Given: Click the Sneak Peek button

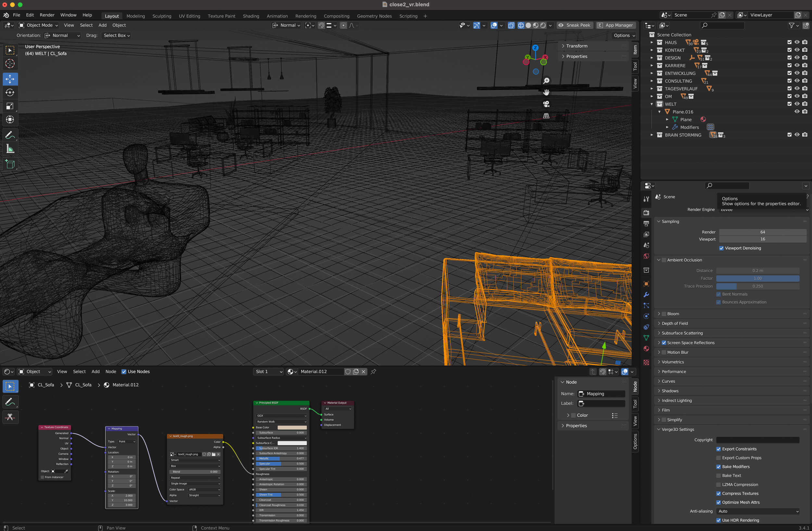Looking at the screenshot, I should pos(575,25).
